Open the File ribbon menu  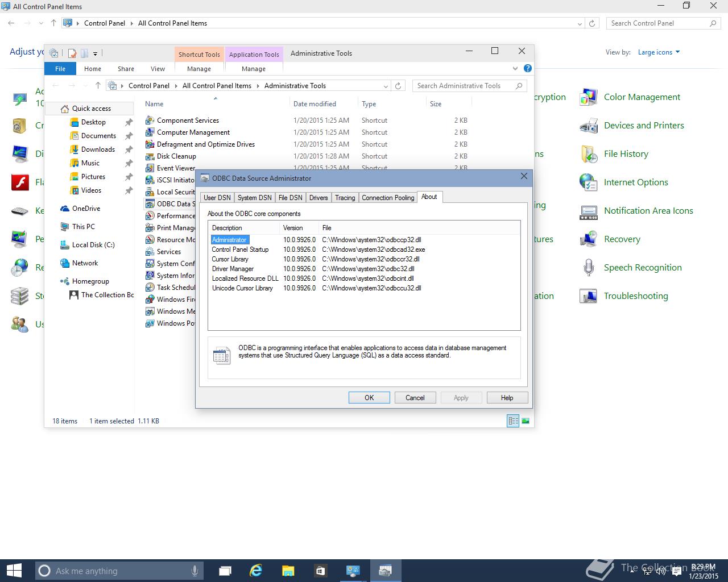[60, 69]
